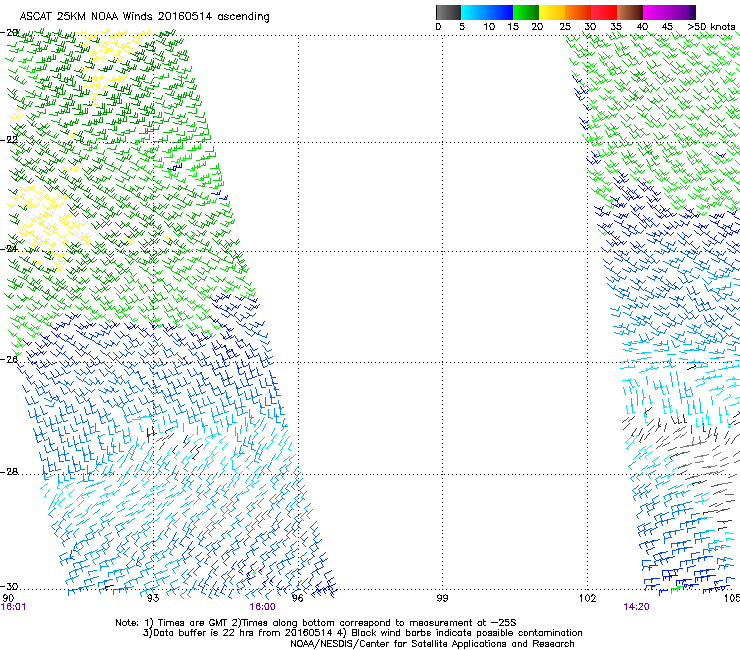Click the -22 latitude label
Screen dimensions: 740x650
(x=9, y=140)
